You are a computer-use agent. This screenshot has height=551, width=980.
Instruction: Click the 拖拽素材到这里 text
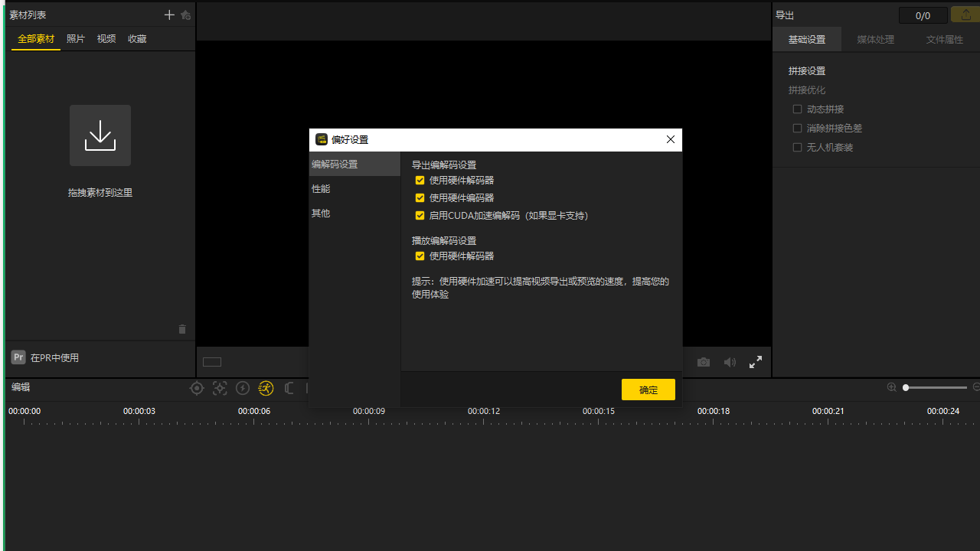coord(100,193)
